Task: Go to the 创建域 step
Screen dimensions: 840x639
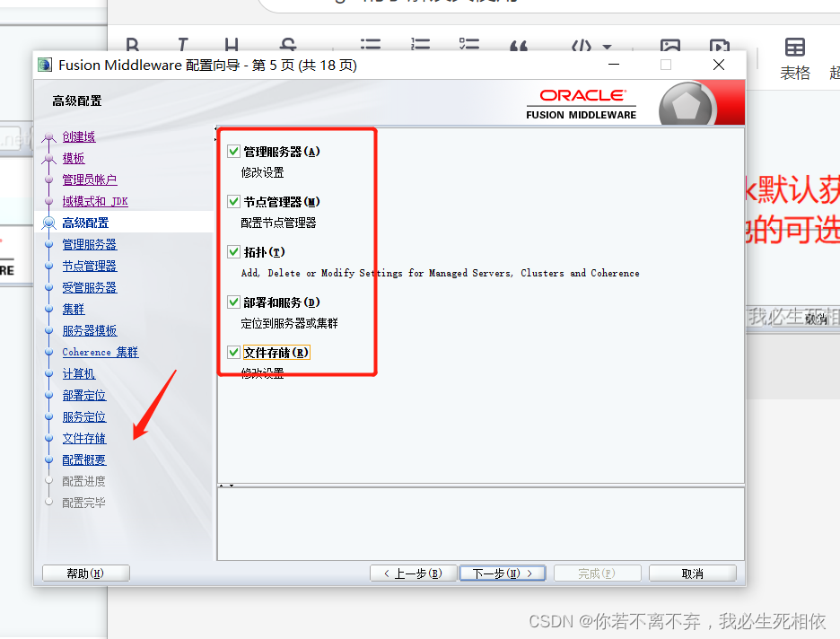Action: point(79,136)
